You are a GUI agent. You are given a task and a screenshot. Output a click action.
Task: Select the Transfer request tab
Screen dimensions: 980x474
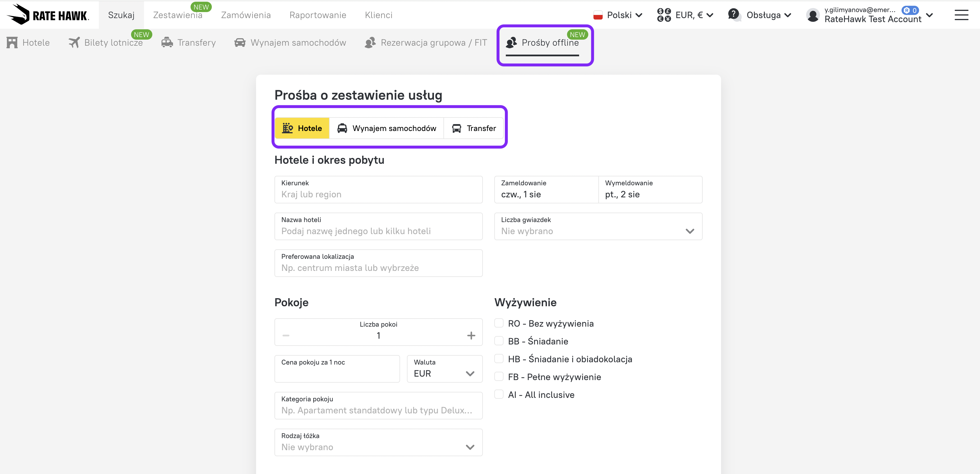(474, 128)
